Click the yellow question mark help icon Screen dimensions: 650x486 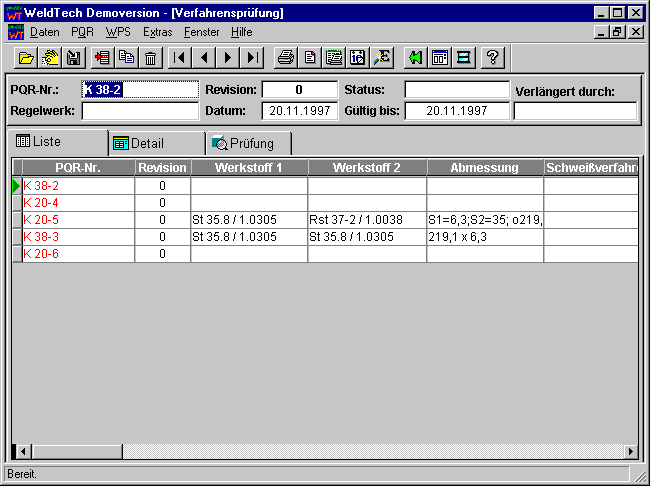click(492, 57)
